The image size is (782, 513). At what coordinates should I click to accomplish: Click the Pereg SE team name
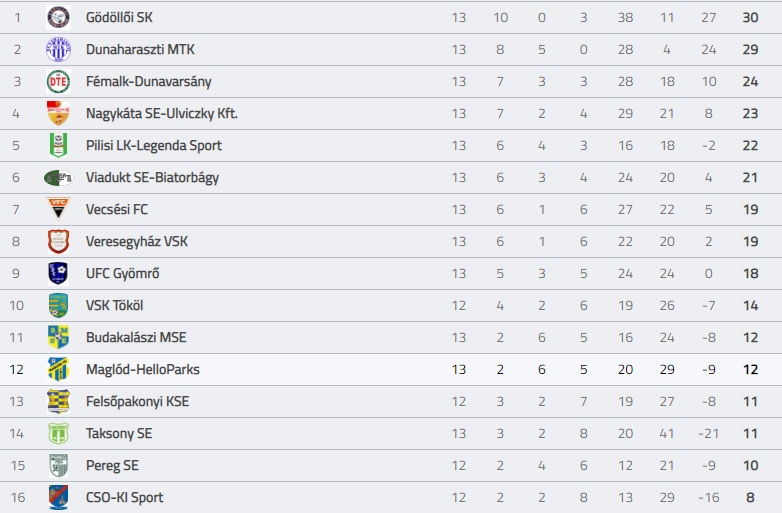point(112,466)
